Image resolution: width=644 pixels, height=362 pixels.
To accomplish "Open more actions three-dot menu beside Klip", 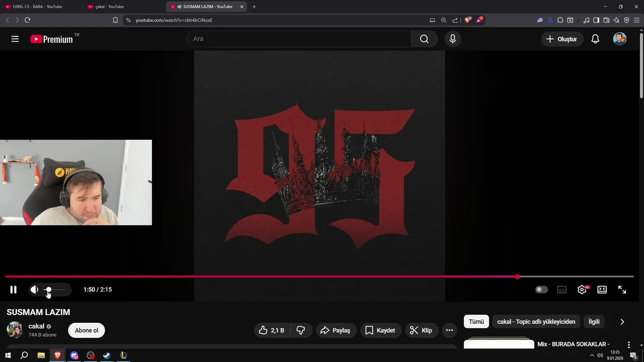I will (x=449, y=330).
